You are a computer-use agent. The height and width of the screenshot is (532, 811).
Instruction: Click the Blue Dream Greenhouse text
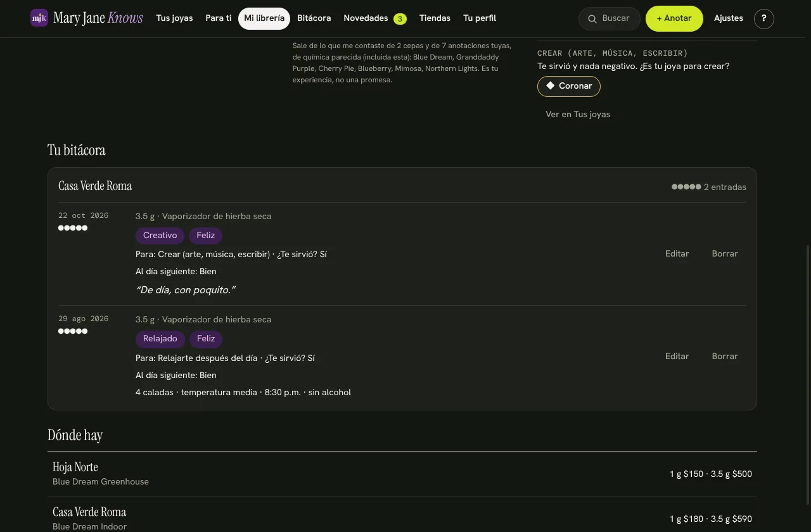[101, 482]
